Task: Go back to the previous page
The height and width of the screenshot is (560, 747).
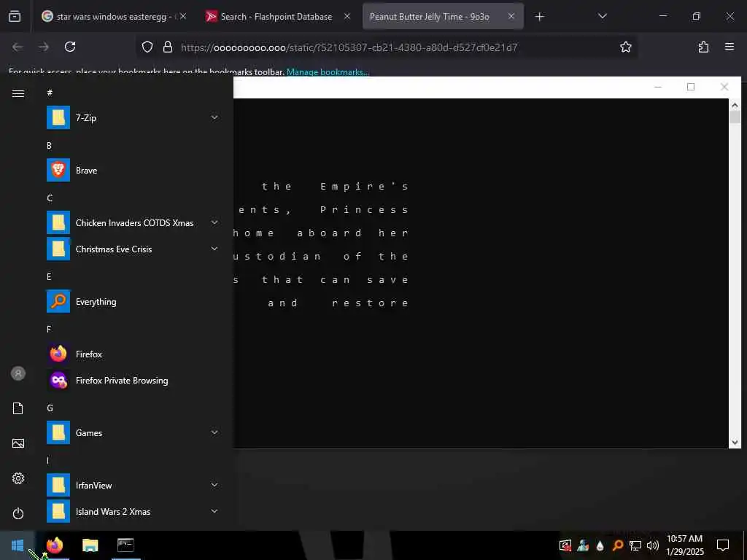Action: (18, 47)
